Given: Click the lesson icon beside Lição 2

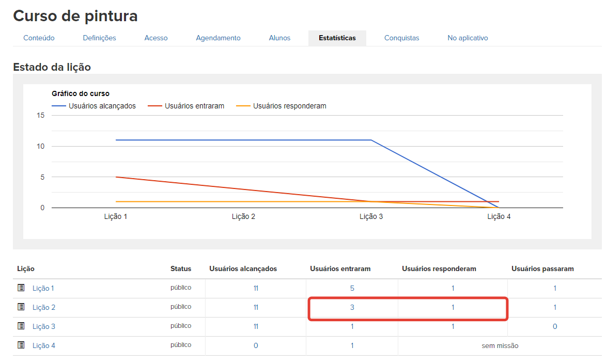Looking at the screenshot, I should (x=21, y=307).
